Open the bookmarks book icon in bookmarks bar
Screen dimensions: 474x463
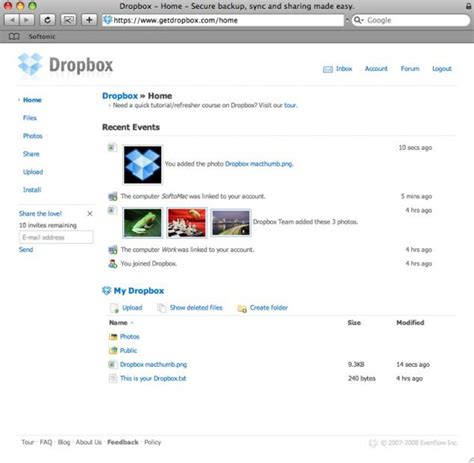pyautogui.click(x=14, y=36)
